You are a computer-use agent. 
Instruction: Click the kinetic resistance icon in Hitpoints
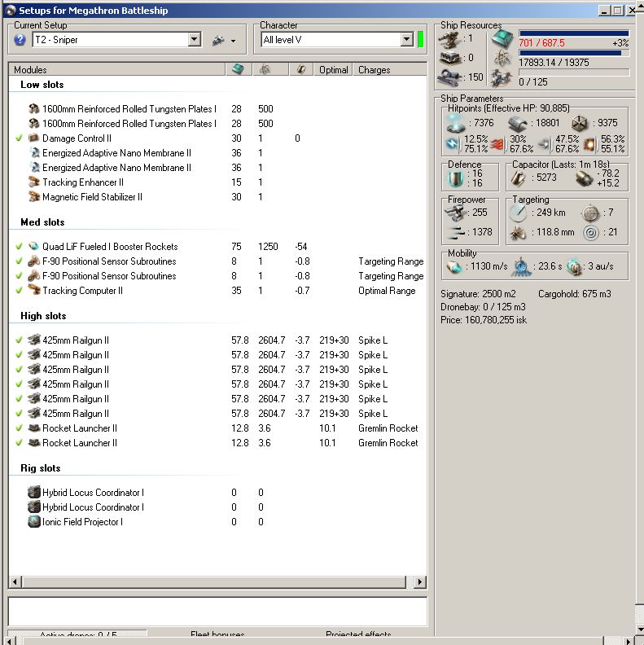544,144
